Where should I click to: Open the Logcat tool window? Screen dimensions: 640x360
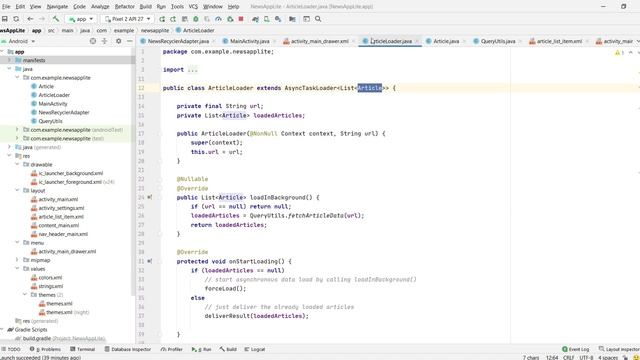(255, 349)
